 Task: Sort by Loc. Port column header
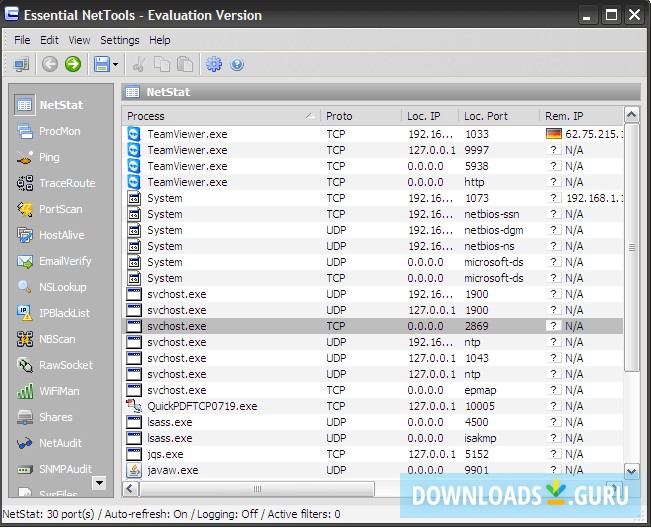point(499,116)
